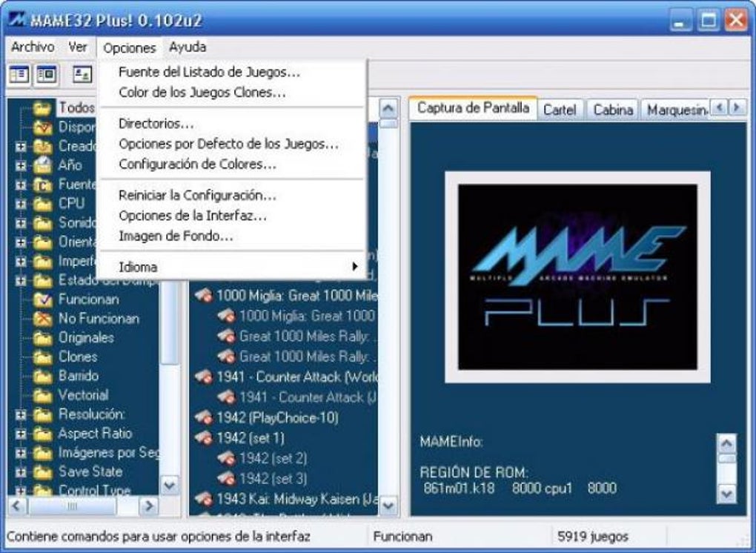Click folder tree scroll-down arrow
The height and width of the screenshot is (553, 756).
(x=170, y=485)
